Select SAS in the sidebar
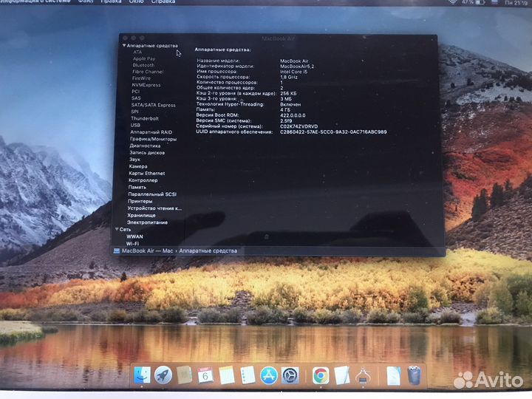This screenshot has height=399, width=532. tap(136, 98)
